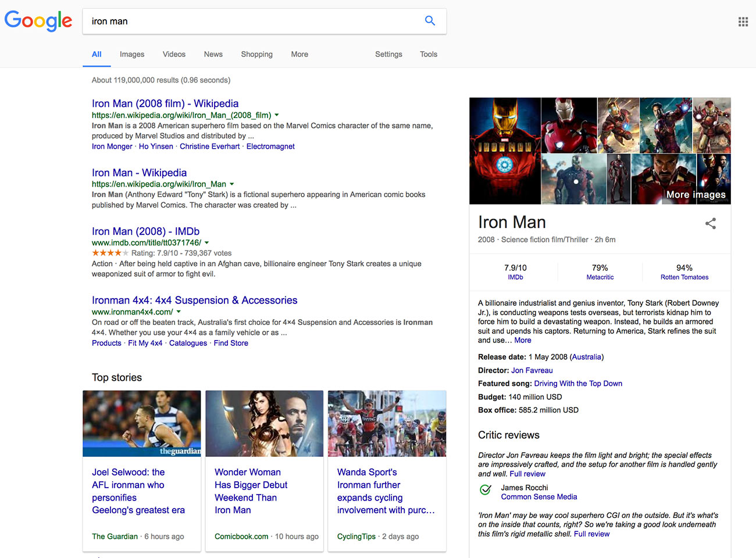
Task: Click the www.imdb.com/title/tt0371746 URL text
Action: pyautogui.click(x=147, y=243)
